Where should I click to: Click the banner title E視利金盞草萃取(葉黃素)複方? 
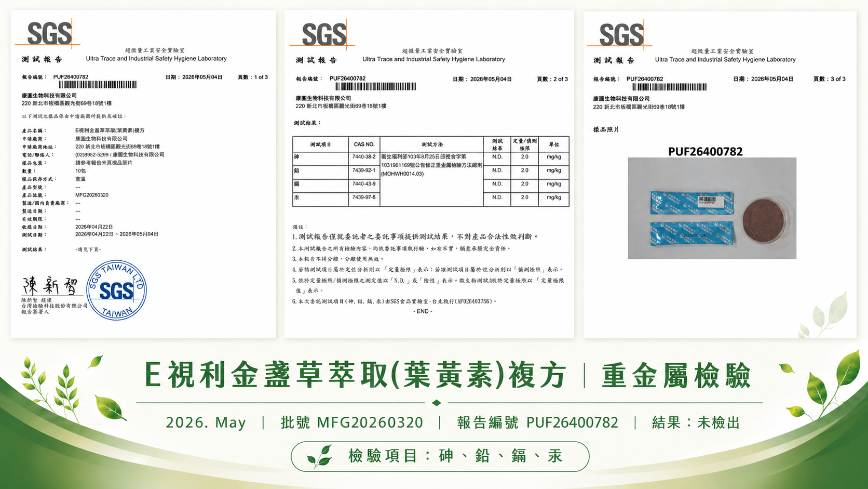pos(356,375)
